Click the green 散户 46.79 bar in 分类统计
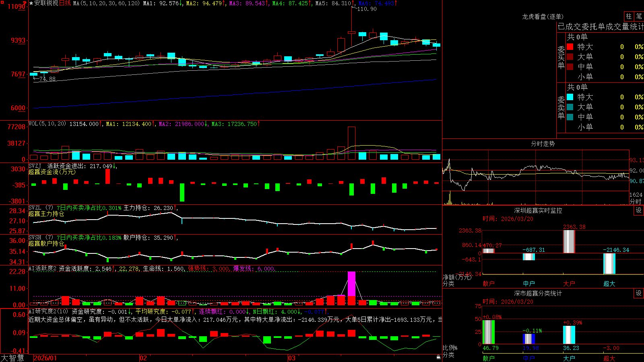The height and width of the screenshot is (362, 644). tap(489, 332)
